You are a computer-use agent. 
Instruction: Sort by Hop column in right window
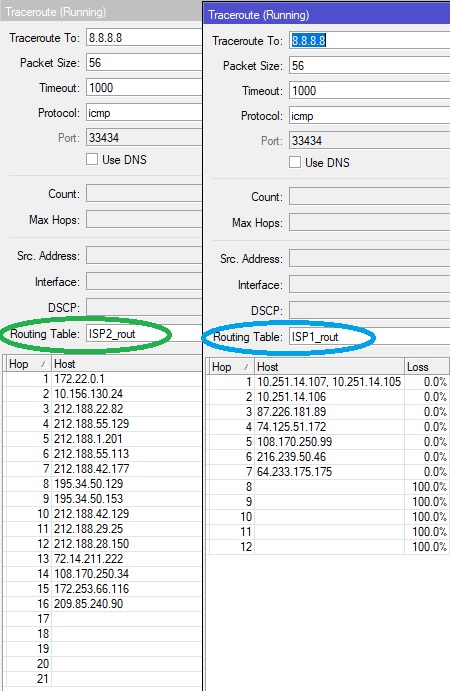pyautogui.click(x=231, y=367)
